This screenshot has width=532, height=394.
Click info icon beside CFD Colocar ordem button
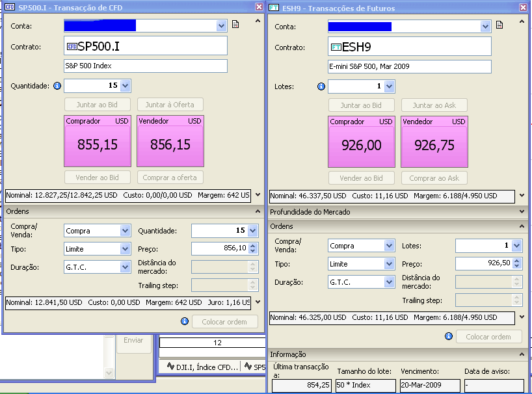[185, 321]
